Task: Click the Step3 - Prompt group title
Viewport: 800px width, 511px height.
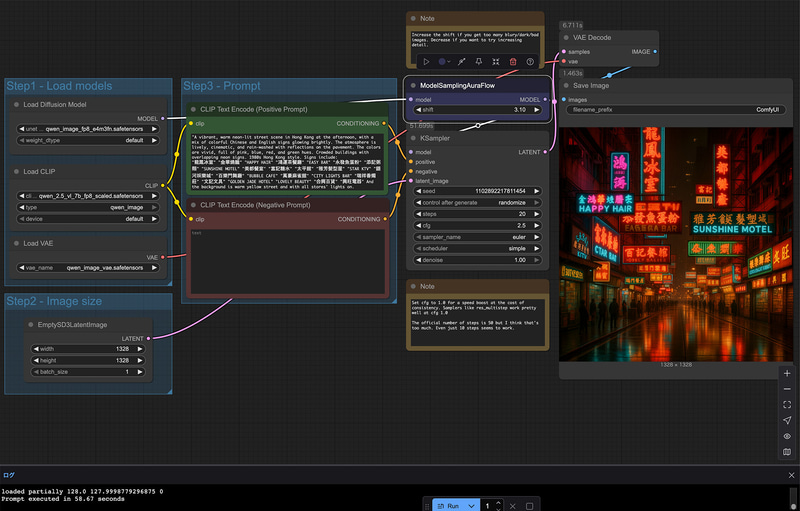Action: pyautogui.click(x=222, y=86)
